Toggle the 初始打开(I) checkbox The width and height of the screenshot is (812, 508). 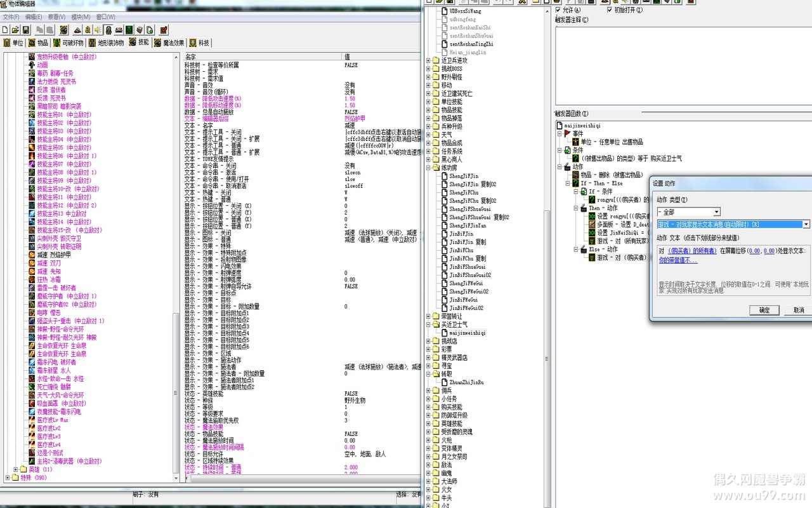point(610,10)
